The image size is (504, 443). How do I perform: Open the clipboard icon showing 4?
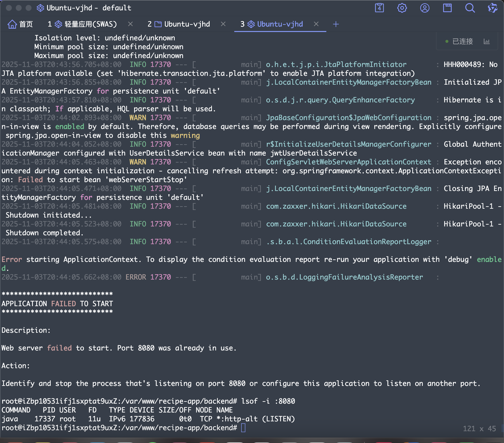click(379, 8)
